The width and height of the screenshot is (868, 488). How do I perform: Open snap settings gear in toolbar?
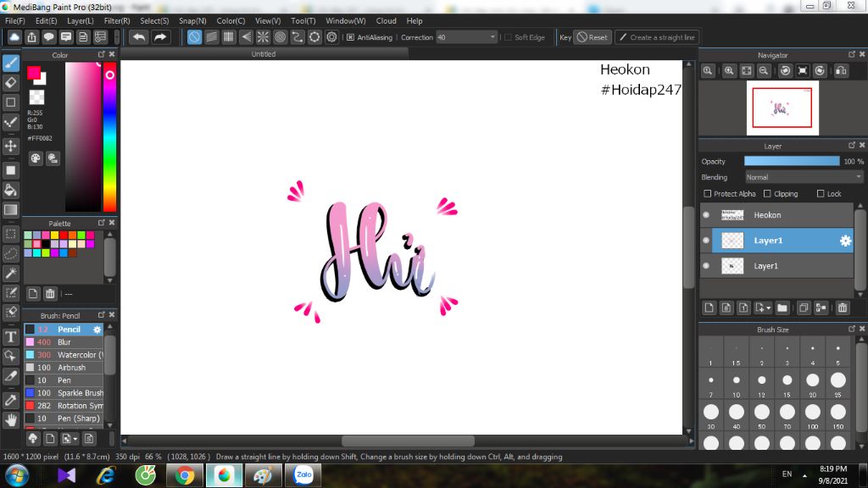[x=331, y=37]
